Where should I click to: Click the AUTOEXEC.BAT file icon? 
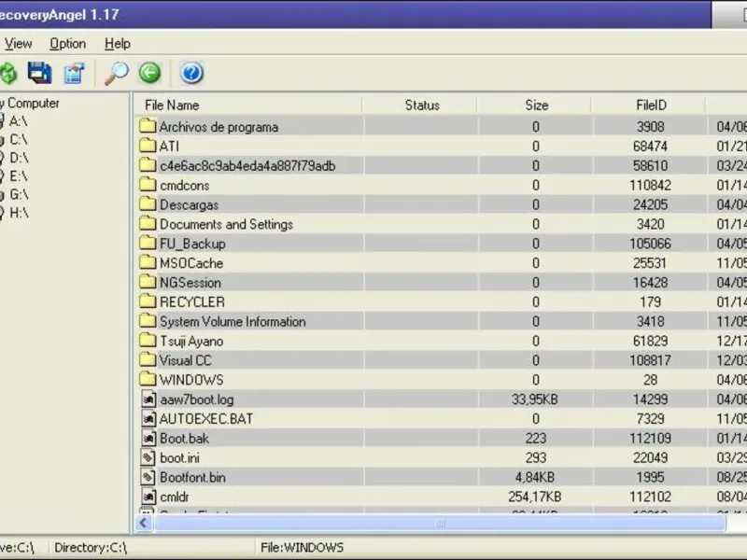(148, 418)
